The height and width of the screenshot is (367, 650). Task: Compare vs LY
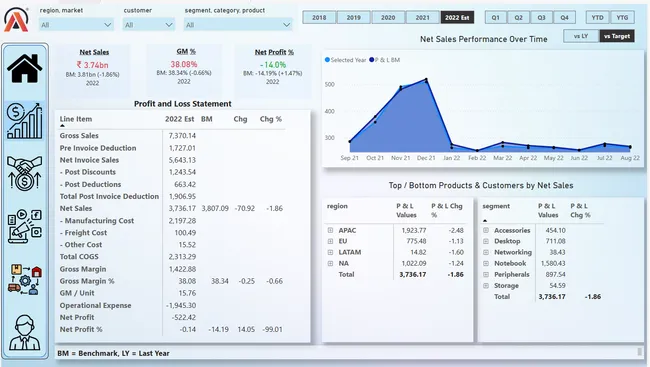[581, 36]
